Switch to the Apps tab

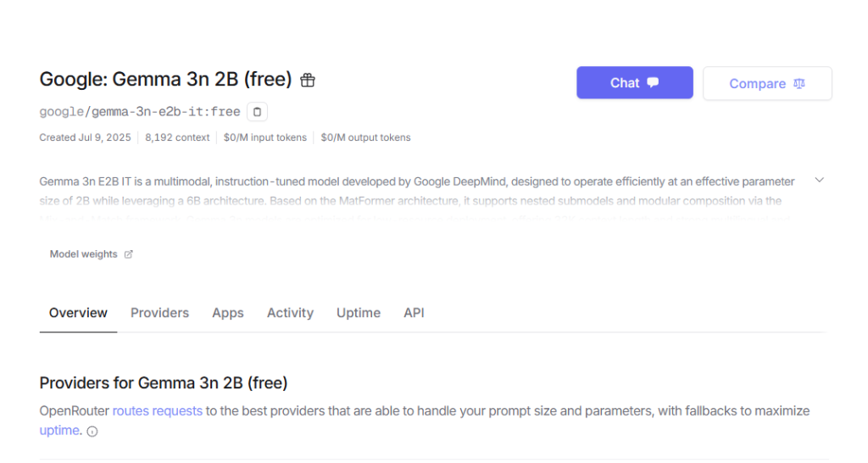point(227,313)
